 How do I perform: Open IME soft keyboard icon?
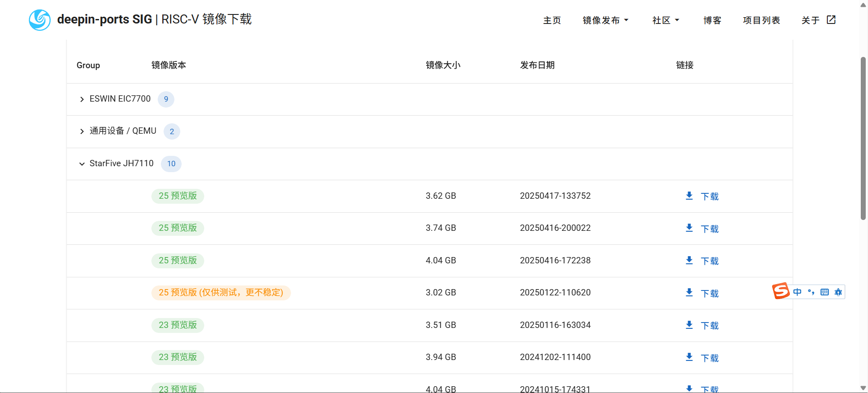825,292
